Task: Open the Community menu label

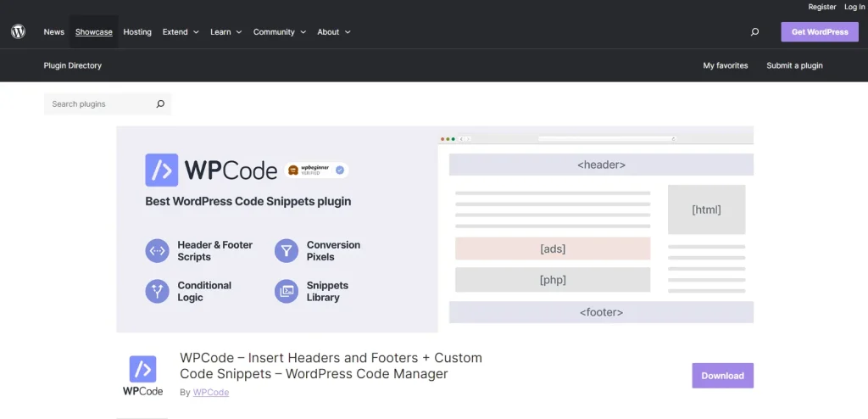Action: (274, 32)
